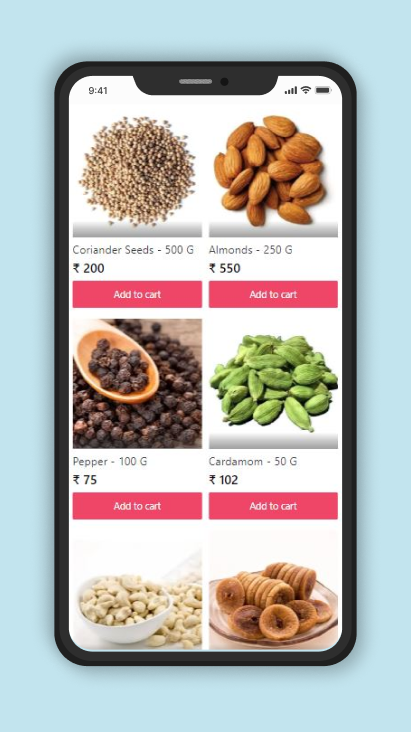The image size is (411, 732).
Task: Select the Pepper - 100 G title
Action: click(x=110, y=461)
